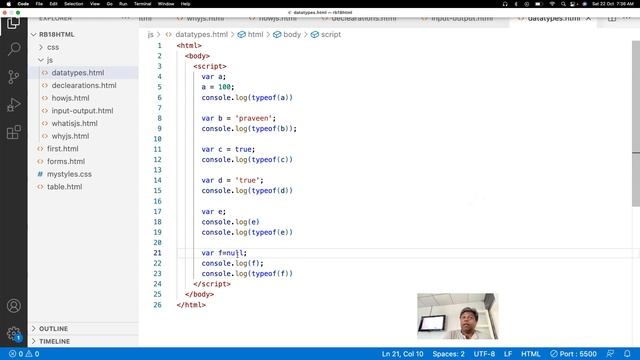Screen dimensions: 640x360
Task: Open the Code application menu
Action: pyautogui.click(x=23, y=4)
